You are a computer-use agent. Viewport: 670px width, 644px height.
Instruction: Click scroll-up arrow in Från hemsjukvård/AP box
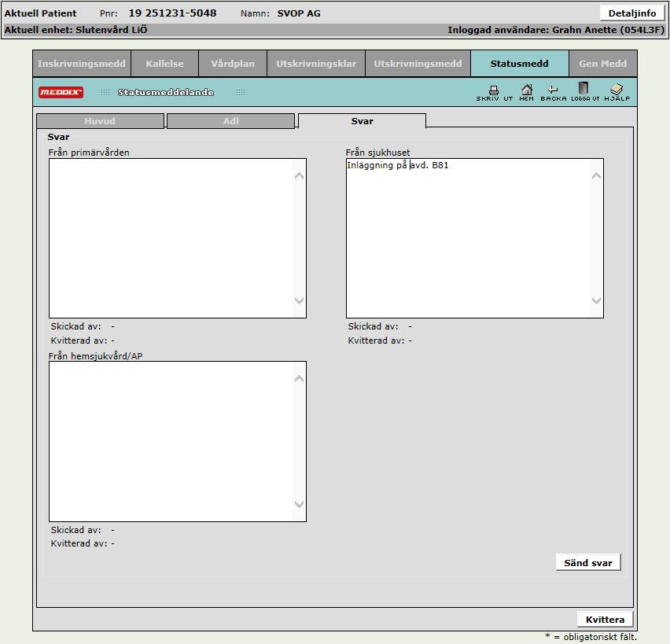[x=299, y=379]
